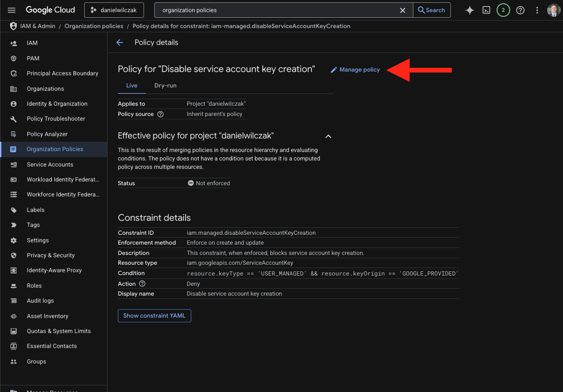This screenshot has width=563, height=392.
Task: Activate Cloud Shell terminal icon
Action: (486, 10)
